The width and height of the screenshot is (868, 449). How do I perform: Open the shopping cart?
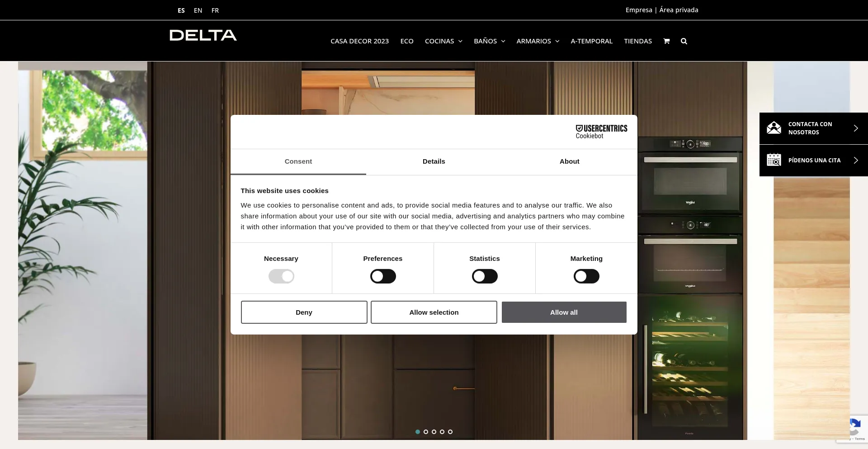[x=667, y=41]
